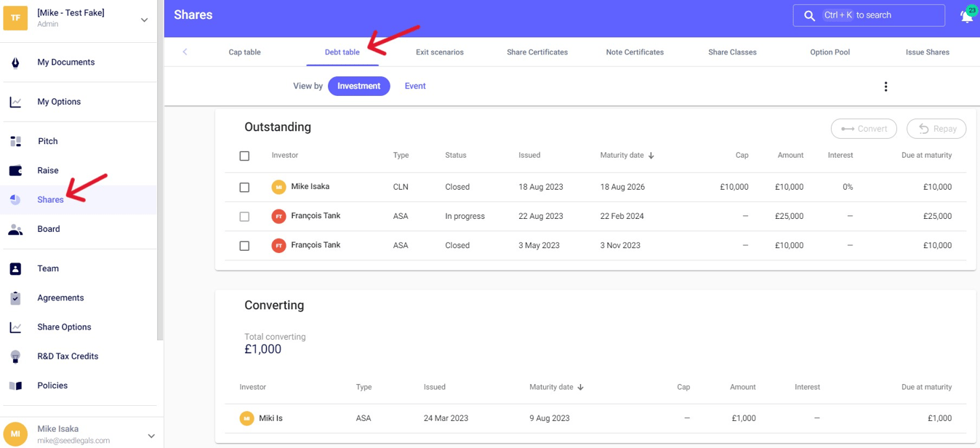This screenshot has width=980, height=448.
Task: Tick the checkbox for Mike Isaka row
Action: coord(244,188)
